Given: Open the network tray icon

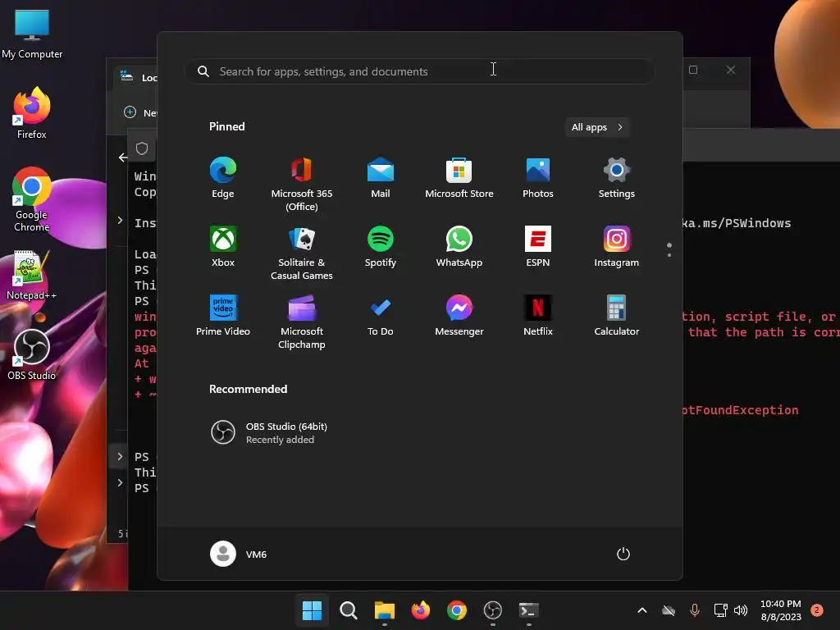Looking at the screenshot, I should pos(720,610).
